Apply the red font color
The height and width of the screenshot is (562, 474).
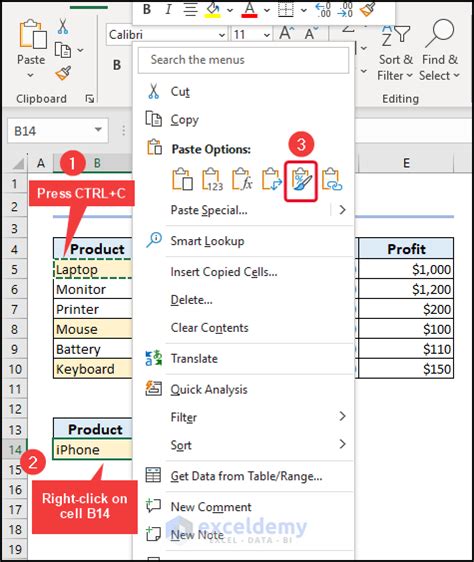[x=250, y=9]
